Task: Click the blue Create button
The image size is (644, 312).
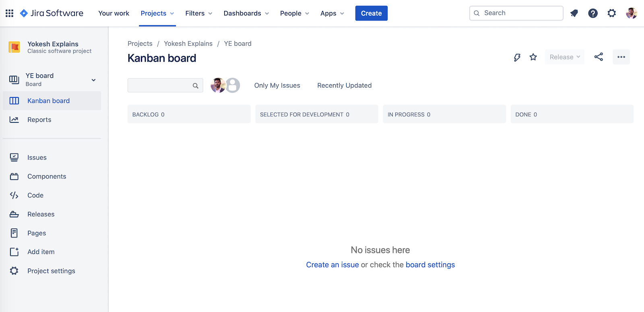Action: point(372,13)
